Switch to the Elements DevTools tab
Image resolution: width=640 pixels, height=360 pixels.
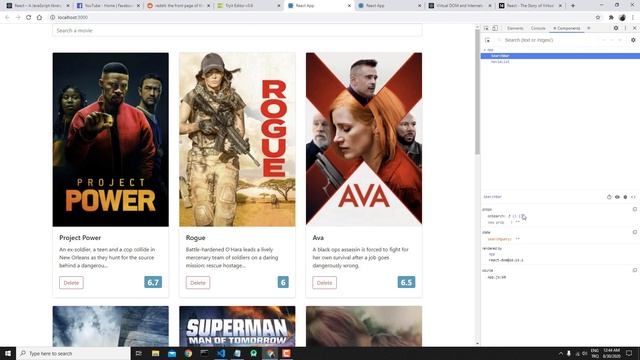pos(515,28)
